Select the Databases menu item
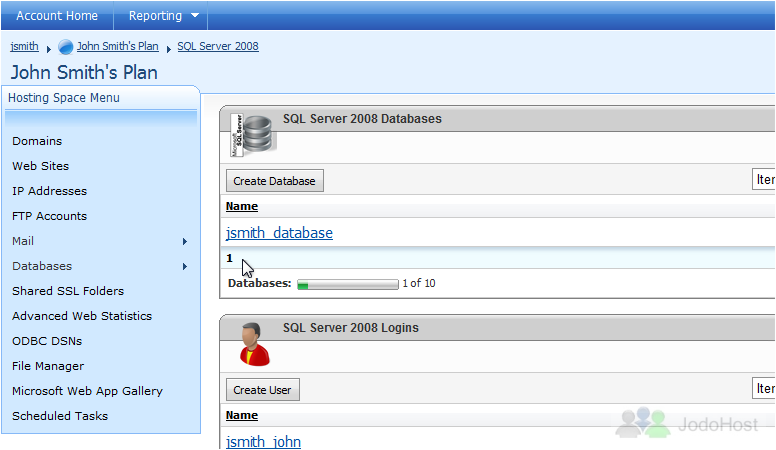The height and width of the screenshot is (450, 776). [x=42, y=266]
